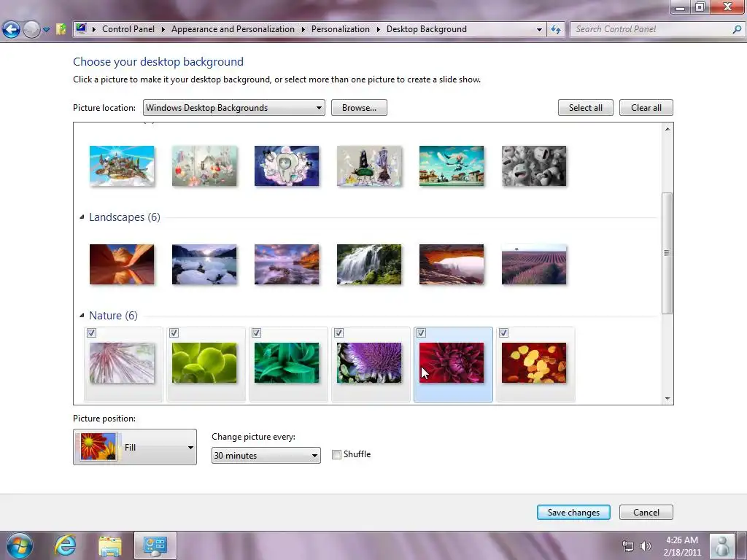This screenshot has width=747, height=560.
Task: Click the Control Panel taskbar button
Action: 155,545
